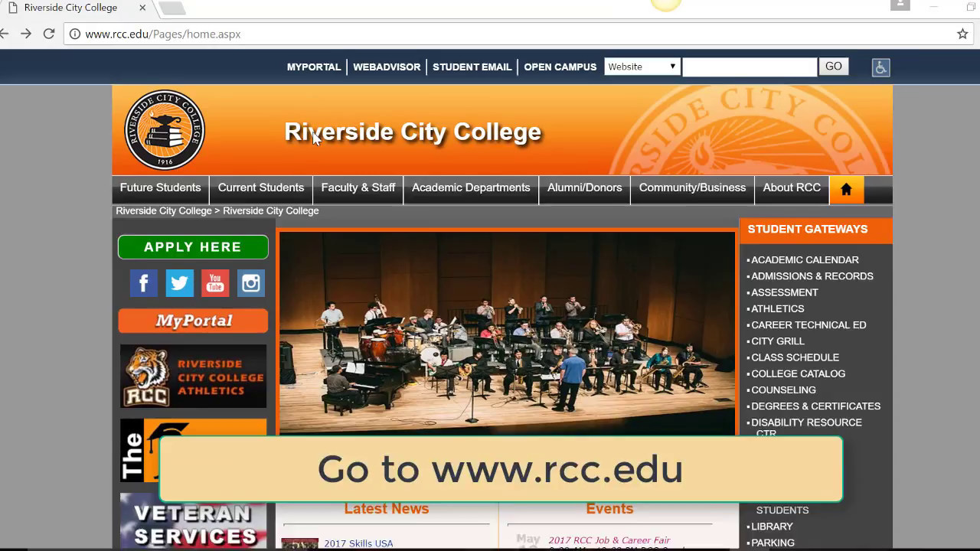Click the green APPLY HERE button
Viewport: 980px width, 551px height.
coord(193,247)
